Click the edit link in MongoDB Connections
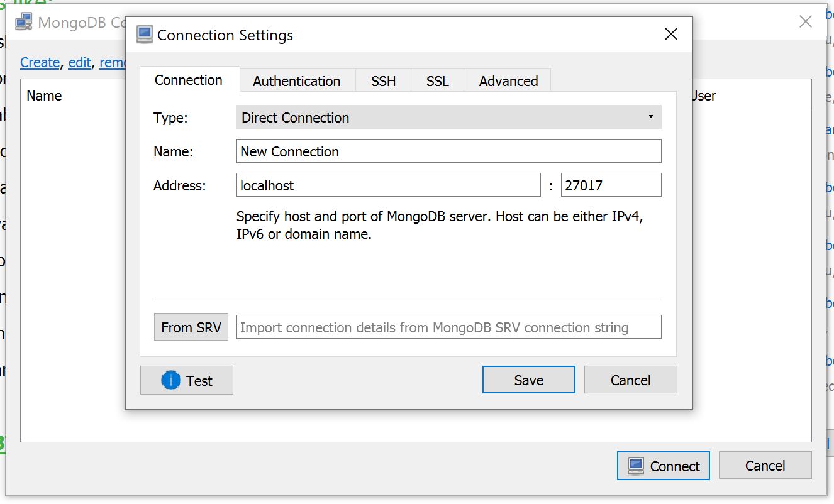 79,63
